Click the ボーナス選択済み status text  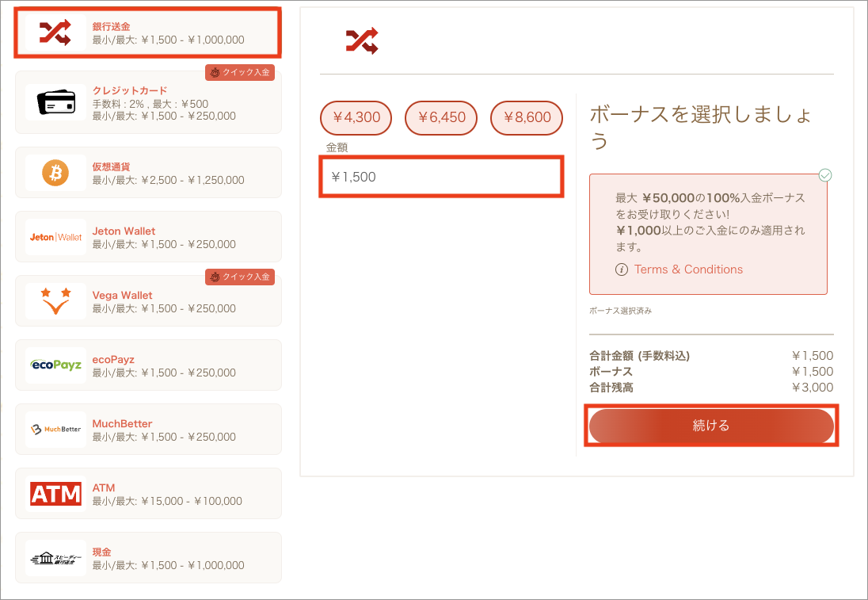(621, 311)
